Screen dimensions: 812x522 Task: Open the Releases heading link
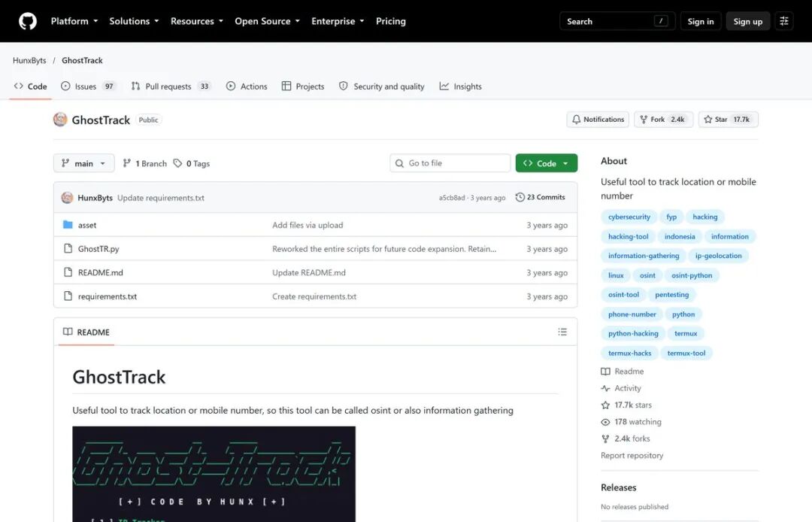(x=618, y=488)
